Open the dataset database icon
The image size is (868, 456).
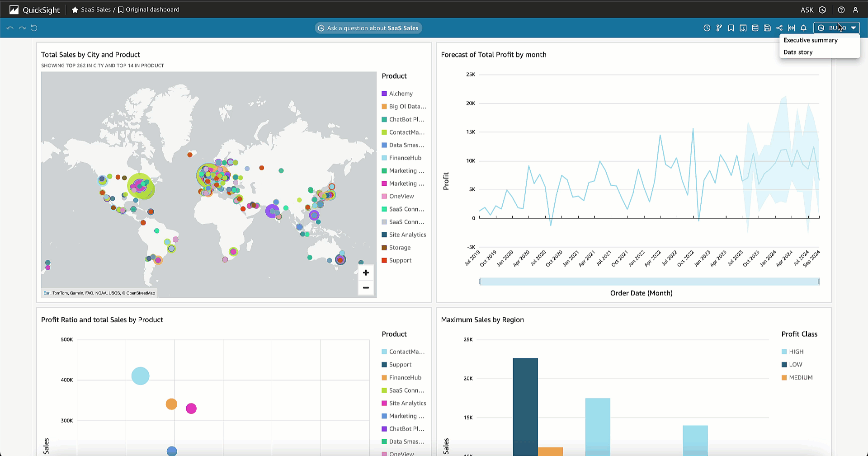tap(755, 28)
